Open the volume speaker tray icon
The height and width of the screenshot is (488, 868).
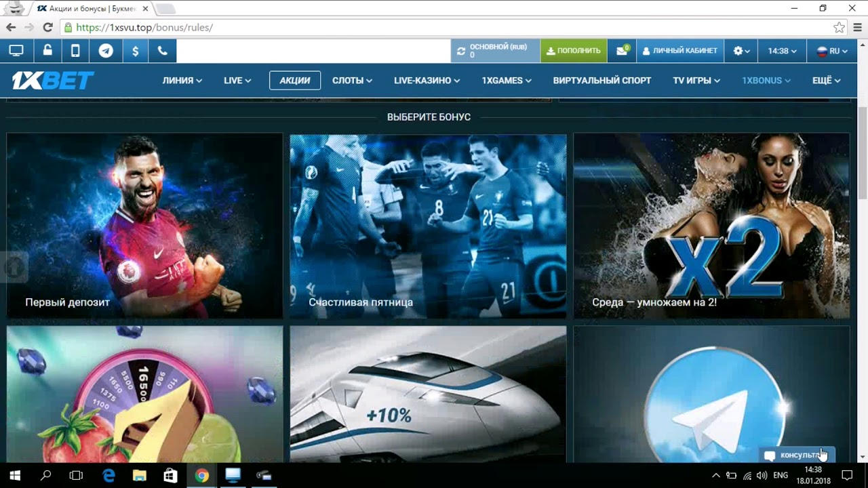click(x=762, y=476)
